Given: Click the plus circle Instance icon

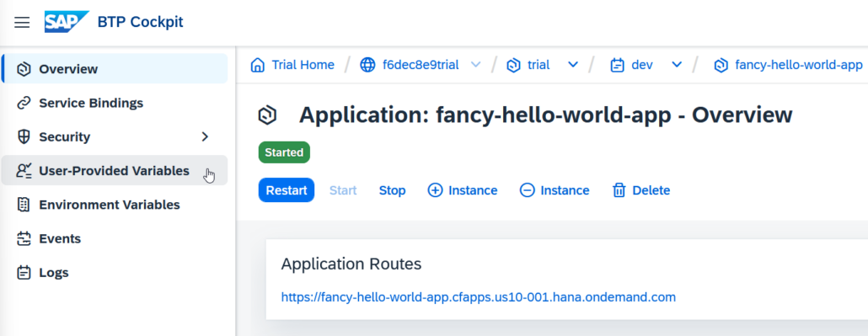Looking at the screenshot, I should (436, 190).
